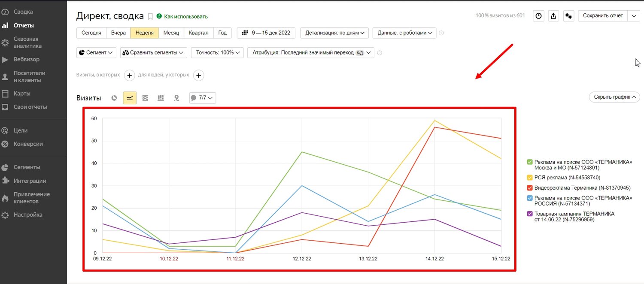
Task: Expand the Сохранить отчет arrow menu
Action: point(634,16)
